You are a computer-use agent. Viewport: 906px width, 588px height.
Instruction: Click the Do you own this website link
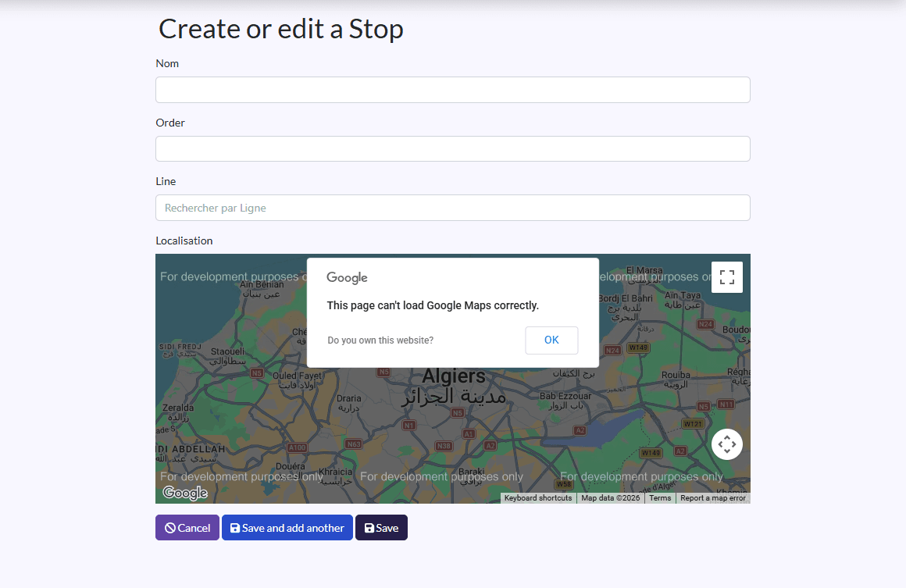[380, 340]
